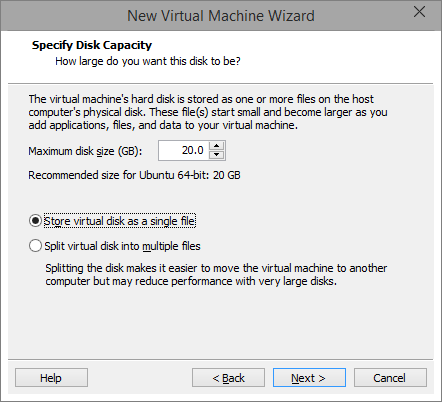This screenshot has height=402, width=442.
Task: Click the Specify Disk Capacity heading
Action: (x=92, y=45)
